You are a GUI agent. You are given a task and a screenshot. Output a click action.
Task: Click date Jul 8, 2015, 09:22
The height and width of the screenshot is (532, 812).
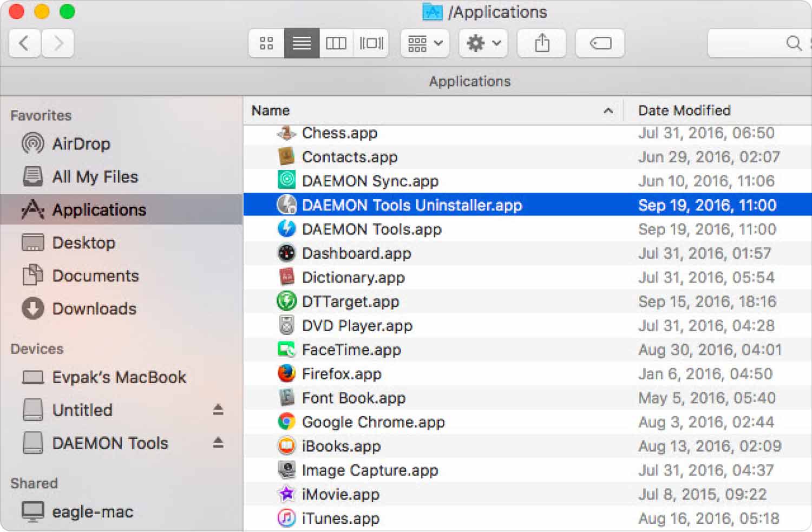click(x=703, y=494)
